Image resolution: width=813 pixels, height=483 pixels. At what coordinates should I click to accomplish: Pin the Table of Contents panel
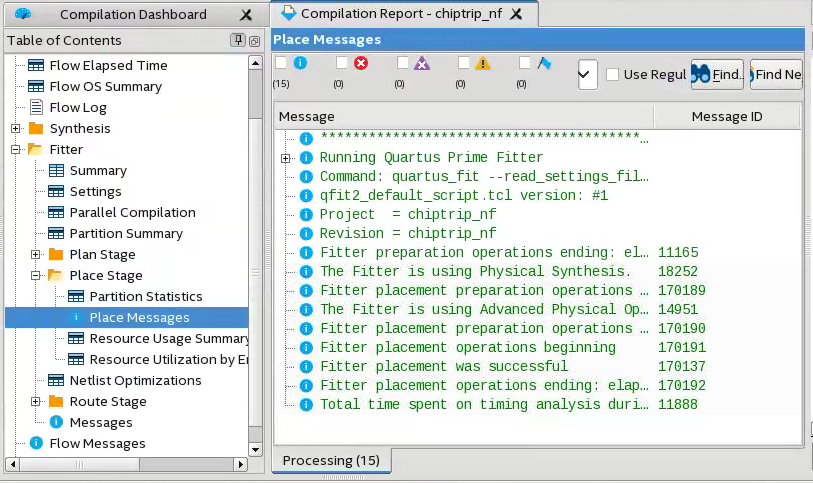point(237,40)
